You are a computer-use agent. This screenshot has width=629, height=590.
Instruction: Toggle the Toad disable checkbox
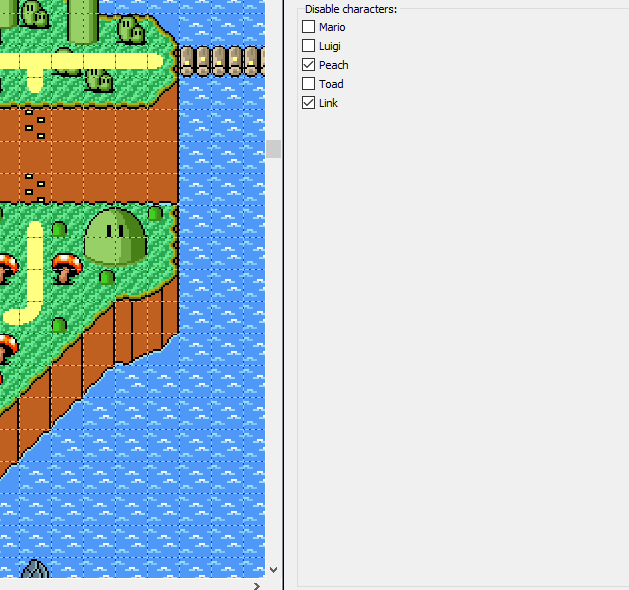coord(308,84)
